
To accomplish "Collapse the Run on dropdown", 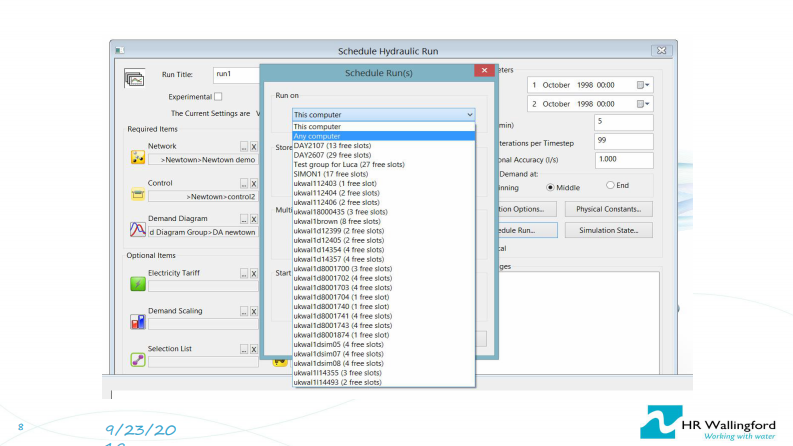I will point(470,115).
